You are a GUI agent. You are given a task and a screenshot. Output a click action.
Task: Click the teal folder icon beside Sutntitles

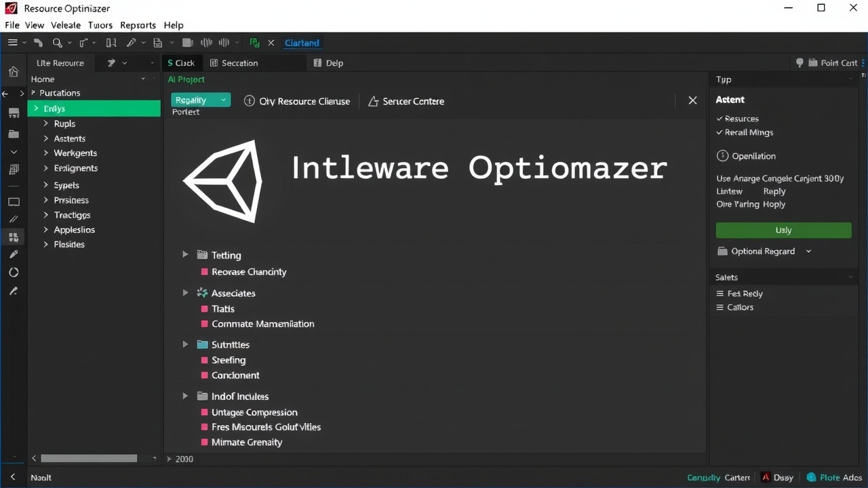201,344
